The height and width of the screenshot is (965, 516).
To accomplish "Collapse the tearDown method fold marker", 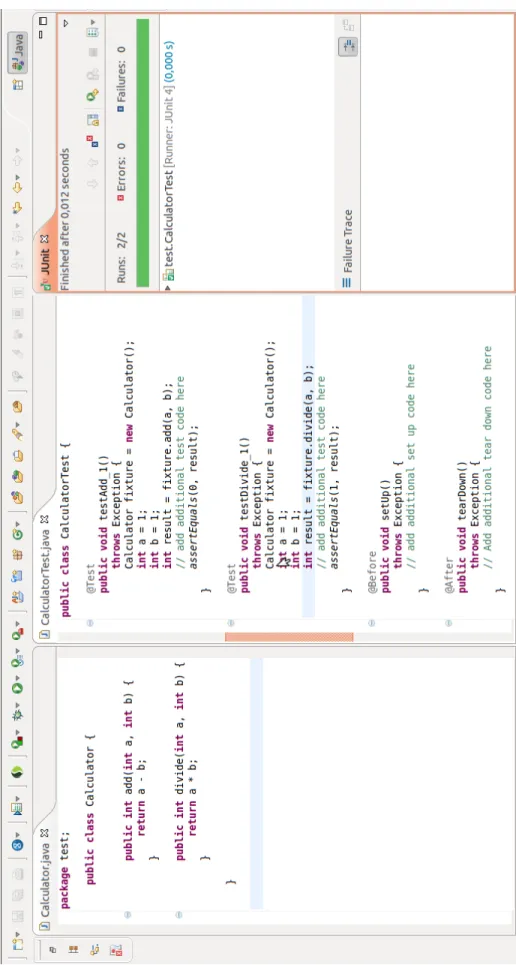I will coord(448,623).
